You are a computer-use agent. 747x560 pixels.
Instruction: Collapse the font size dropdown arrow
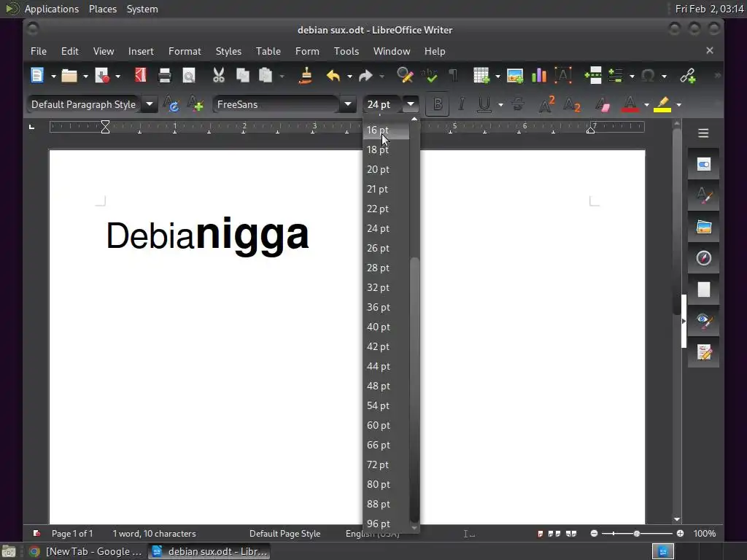(x=411, y=104)
